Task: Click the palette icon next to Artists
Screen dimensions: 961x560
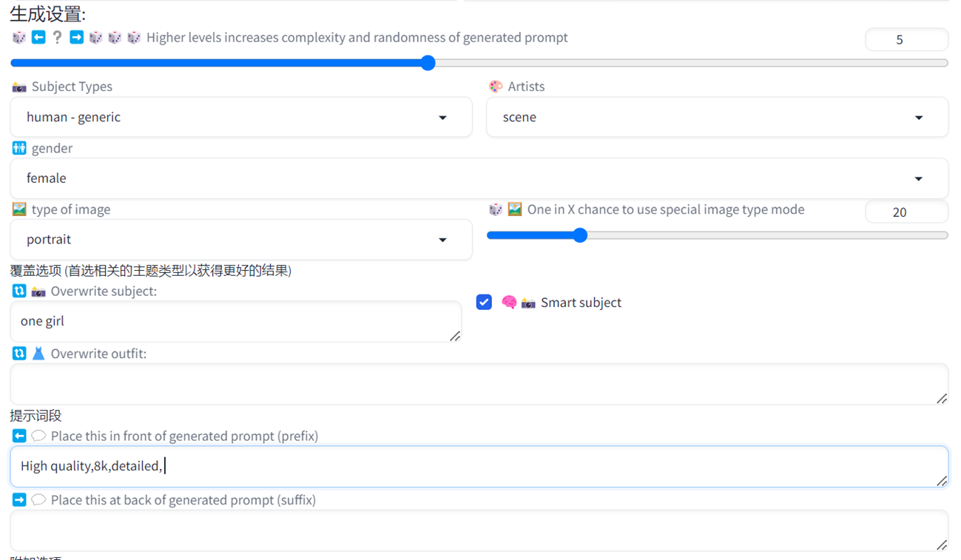Action: tap(494, 86)
